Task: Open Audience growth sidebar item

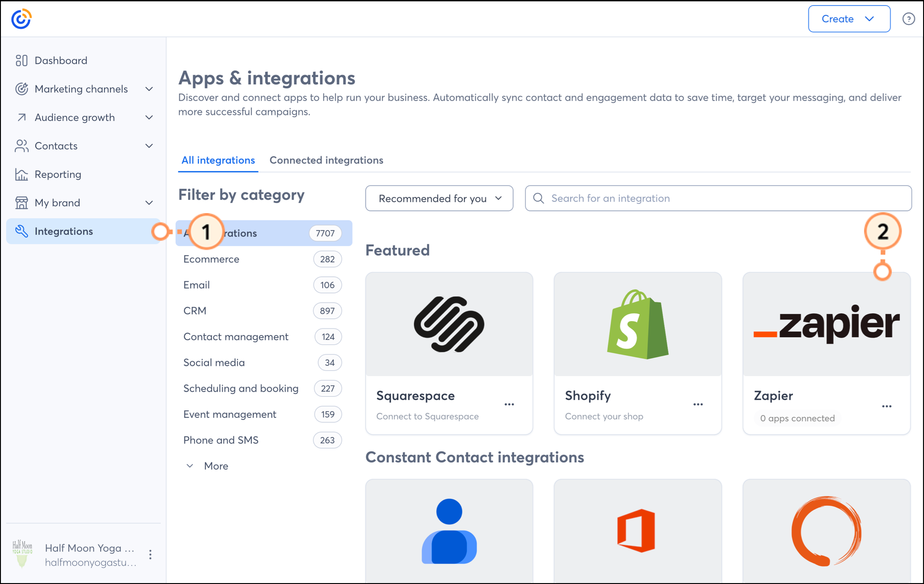Action: click(x=83, y=118)
